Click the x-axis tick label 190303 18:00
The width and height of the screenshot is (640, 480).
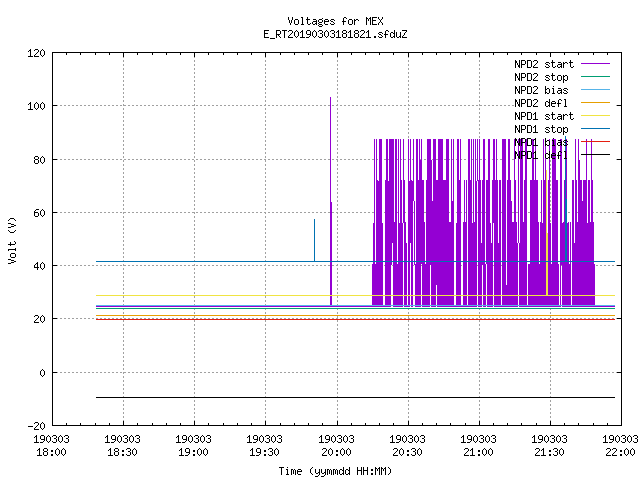coord(51,446)
